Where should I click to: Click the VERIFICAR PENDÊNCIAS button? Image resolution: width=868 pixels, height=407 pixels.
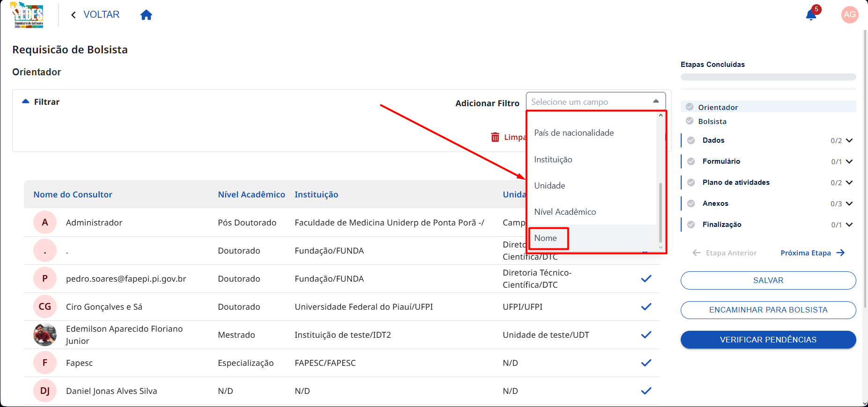(768, 340)
